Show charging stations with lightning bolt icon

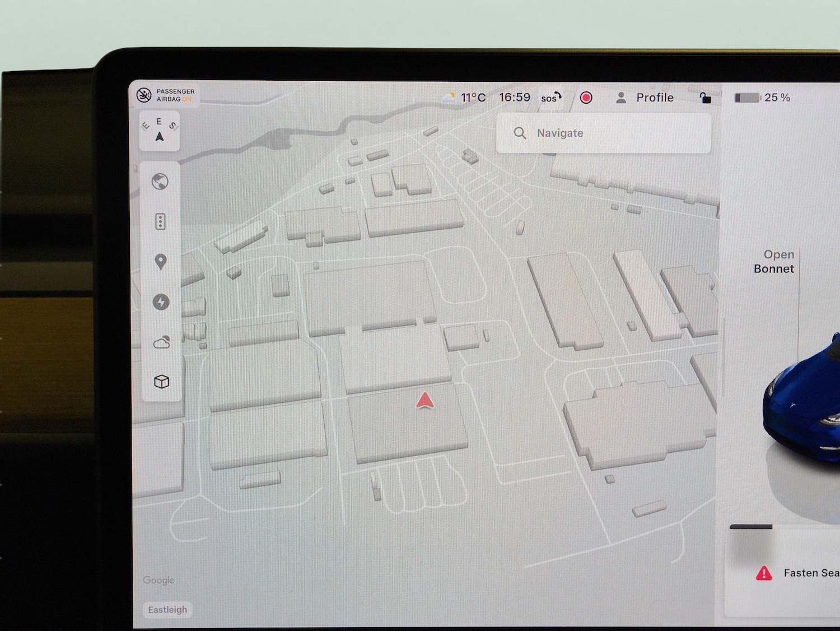[161, 302]
